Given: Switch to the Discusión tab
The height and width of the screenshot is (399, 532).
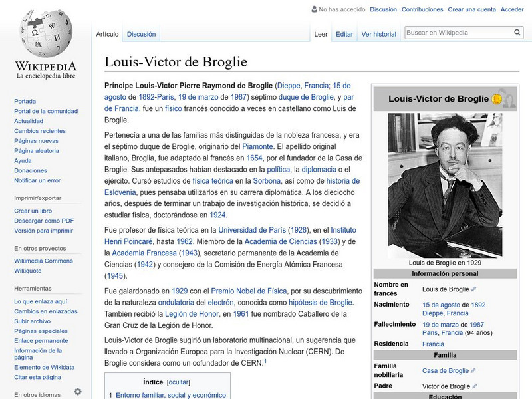Looking at the screenshot, I should click(x=142, y=33).
